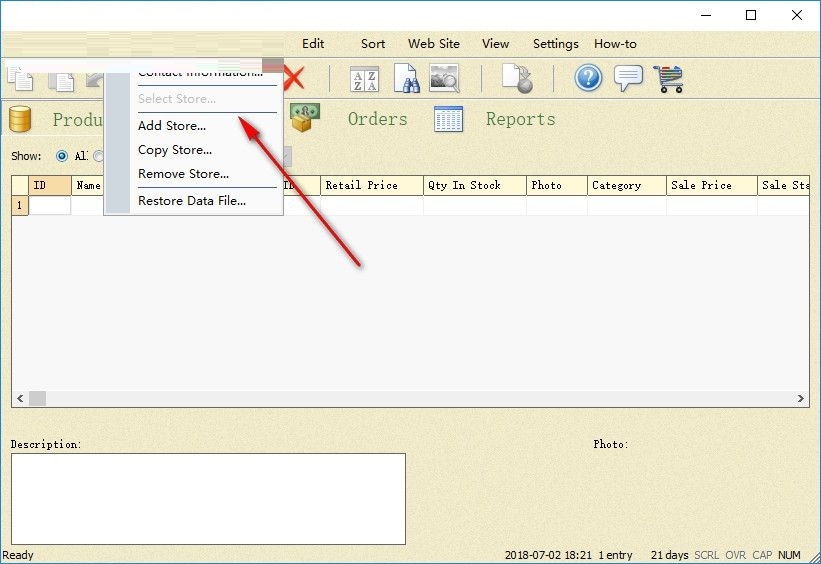This screenshot has width=821, height=564.
Task: Click the Retail Price column header
Action: [x=372, y=185]
